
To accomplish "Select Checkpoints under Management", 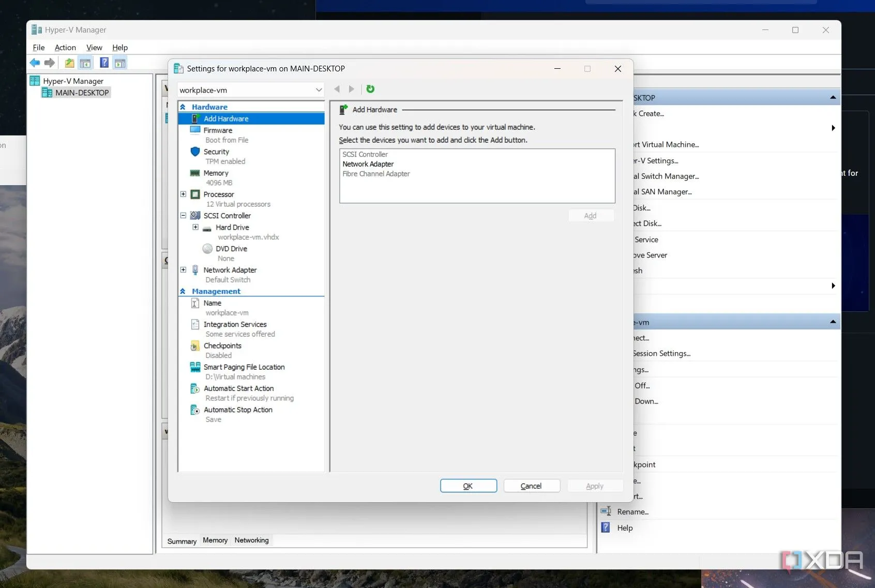I will click(x=222, y=345).
